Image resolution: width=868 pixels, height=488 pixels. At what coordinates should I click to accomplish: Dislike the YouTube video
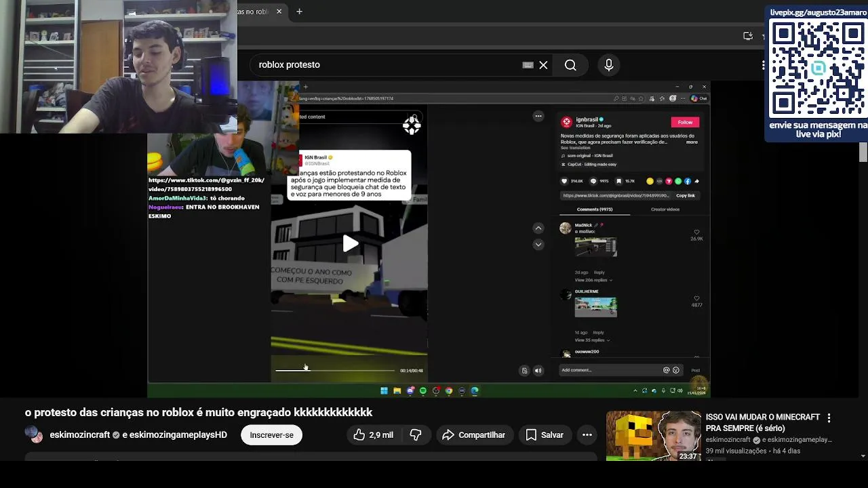(x=416, y=435)
